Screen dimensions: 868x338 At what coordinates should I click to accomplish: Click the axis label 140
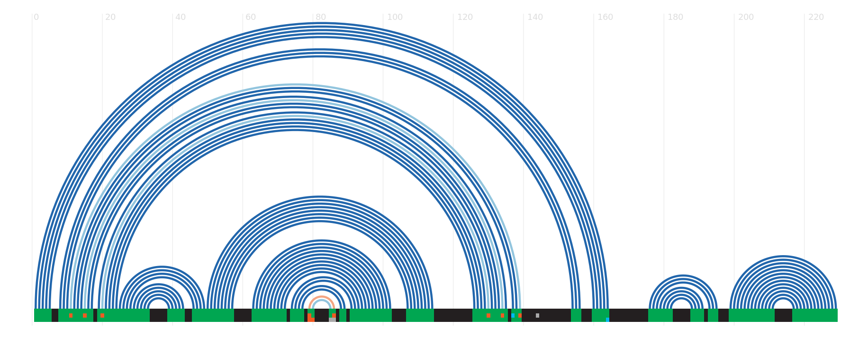[535, 18]
